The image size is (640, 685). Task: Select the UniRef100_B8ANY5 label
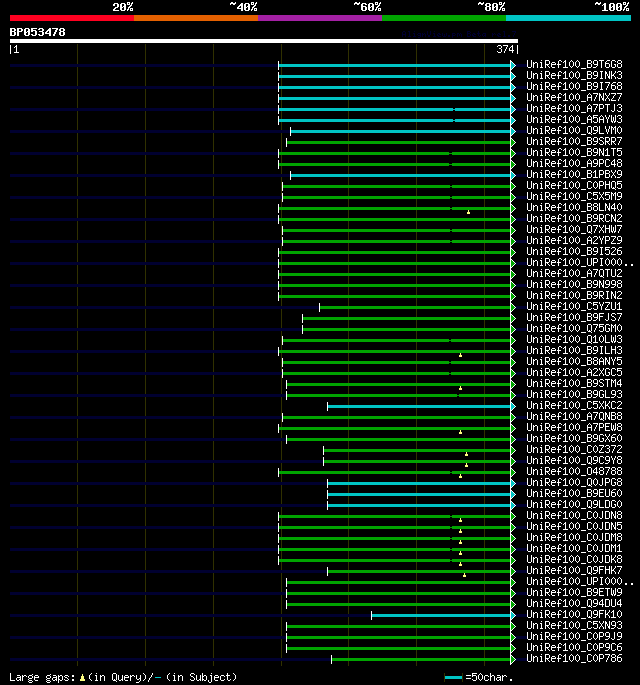pos(574,361)
